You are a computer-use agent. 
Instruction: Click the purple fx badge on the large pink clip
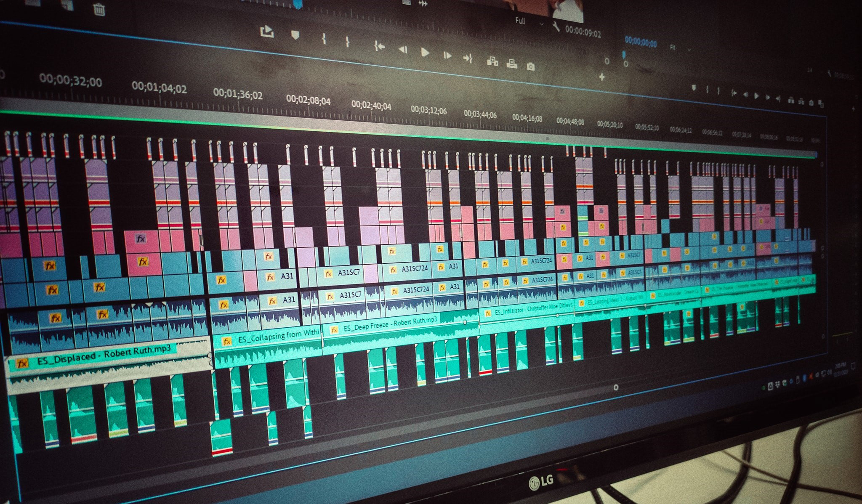141,239
